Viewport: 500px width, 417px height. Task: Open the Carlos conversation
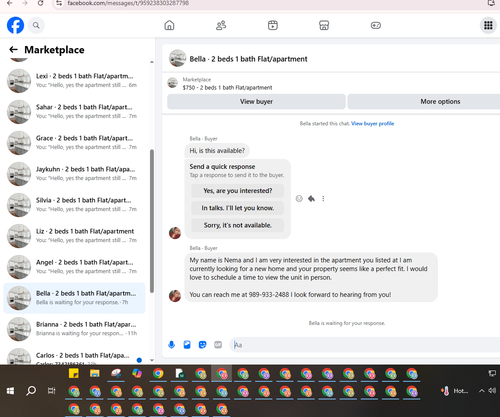pos(74,356)
